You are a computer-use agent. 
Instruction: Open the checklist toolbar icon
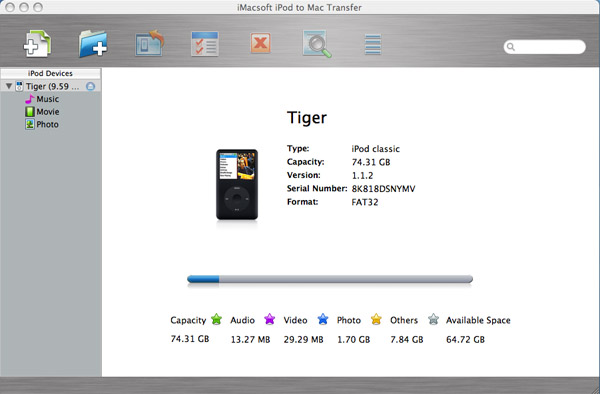click(x=205, y=44)
